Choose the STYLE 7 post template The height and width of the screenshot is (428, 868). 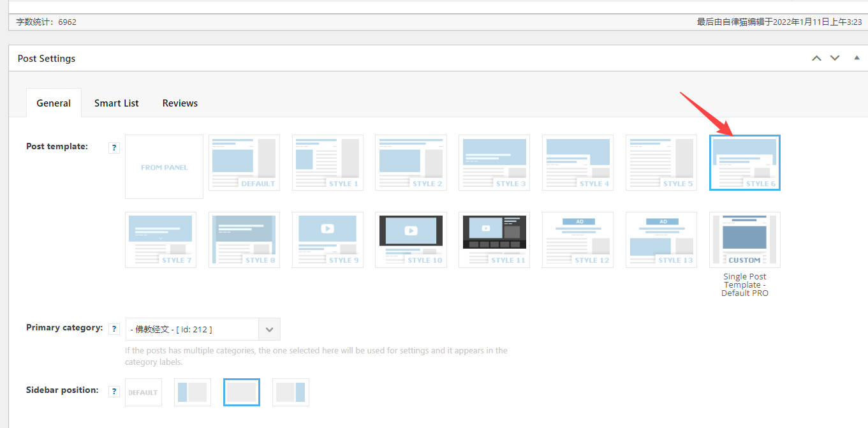pos(161,240)
